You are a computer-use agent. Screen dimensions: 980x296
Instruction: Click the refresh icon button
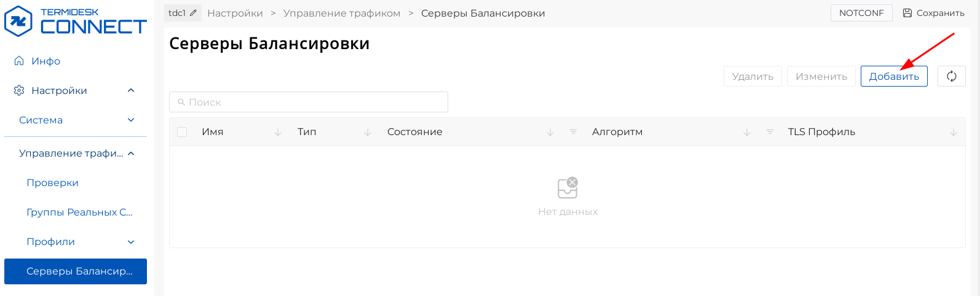(x=951, y=76)
